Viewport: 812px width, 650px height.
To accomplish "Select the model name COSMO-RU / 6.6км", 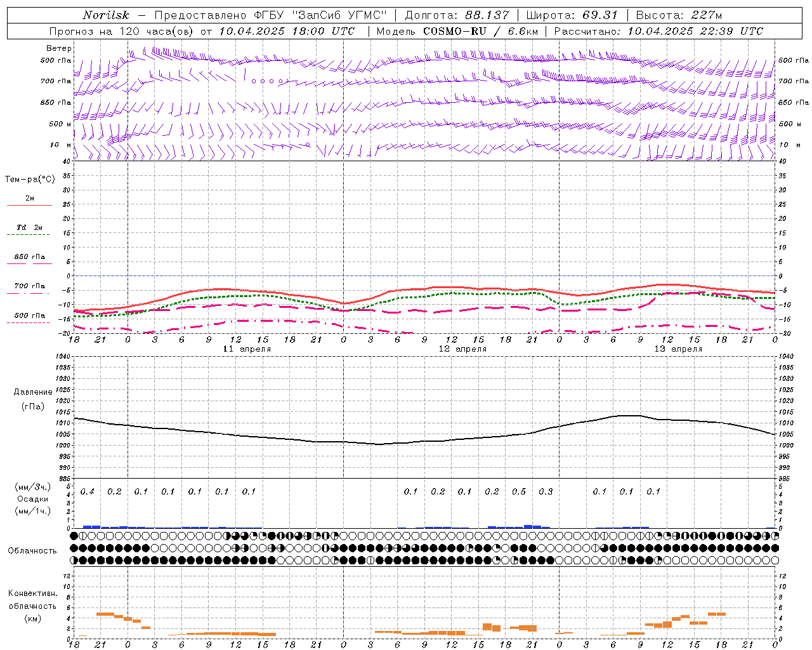I will (x=480, y=31).
